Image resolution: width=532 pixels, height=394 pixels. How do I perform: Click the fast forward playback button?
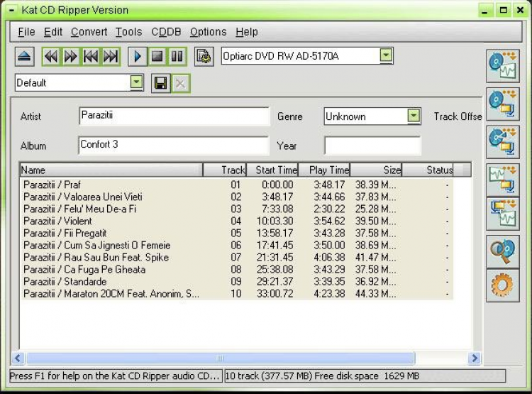tap(70, 56)
